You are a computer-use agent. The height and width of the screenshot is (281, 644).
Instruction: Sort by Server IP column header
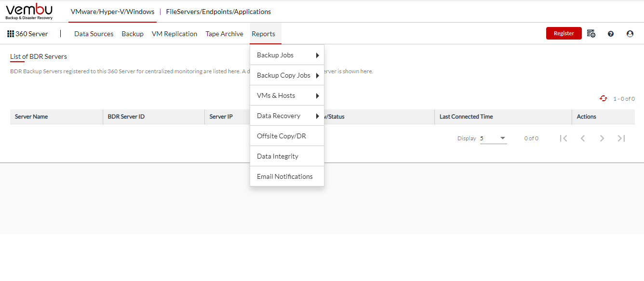point(221,117)
